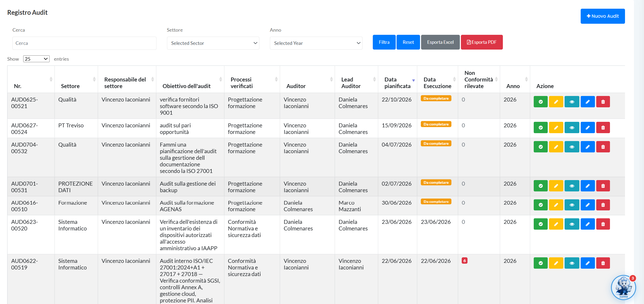The image size is (644, 304).
Task: Delete audit AUD0623-00520 with trash icon
Action: coord(603,224)
